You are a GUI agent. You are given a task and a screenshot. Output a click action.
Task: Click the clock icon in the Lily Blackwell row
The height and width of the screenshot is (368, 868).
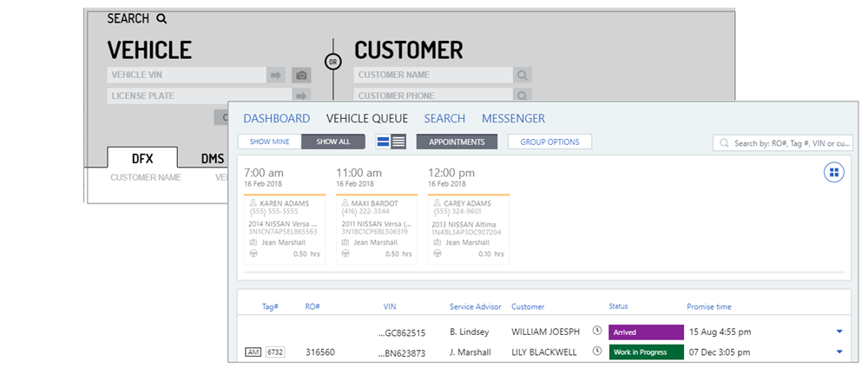pyautogui.click(x=597, y=352)
